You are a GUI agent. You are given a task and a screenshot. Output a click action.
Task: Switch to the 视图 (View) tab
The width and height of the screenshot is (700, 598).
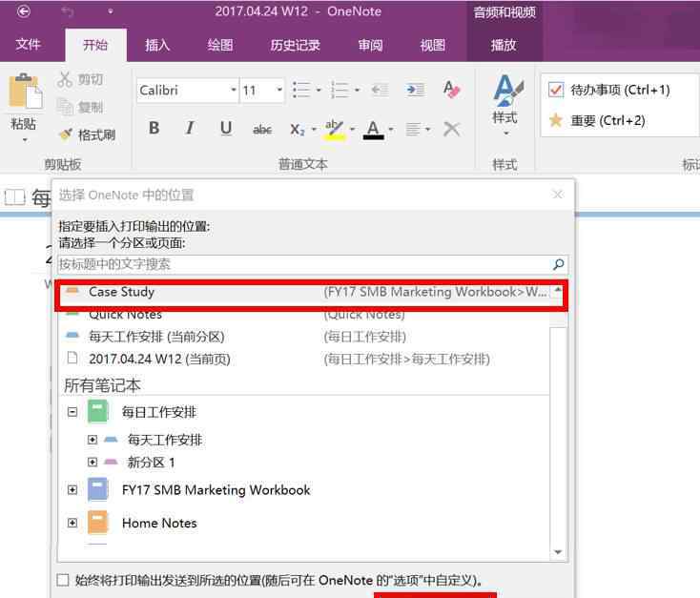(x=432, y=45)
